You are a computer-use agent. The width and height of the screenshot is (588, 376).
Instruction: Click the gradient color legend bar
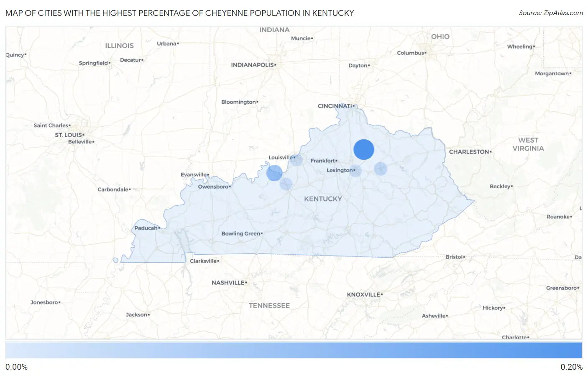(294, 350)
